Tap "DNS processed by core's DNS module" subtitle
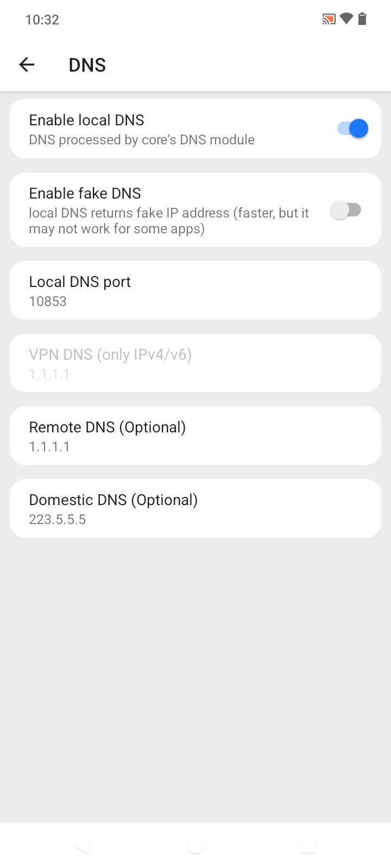Screen dimensions: 391x868 (x=141, y=139)
